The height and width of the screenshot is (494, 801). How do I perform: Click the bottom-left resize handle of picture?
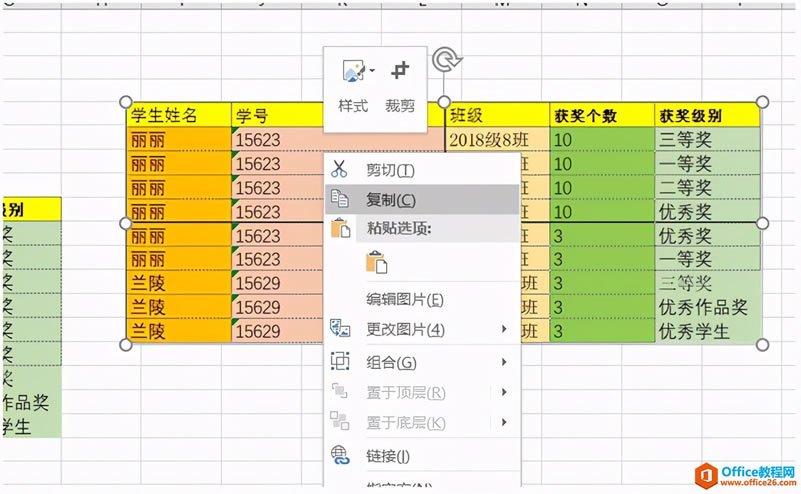(126, 345)
